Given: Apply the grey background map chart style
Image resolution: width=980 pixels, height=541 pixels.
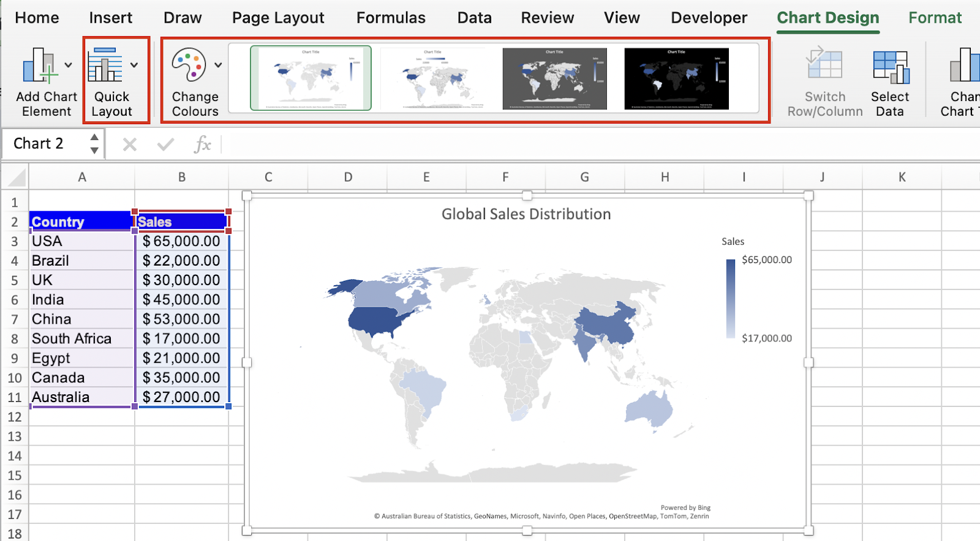Looking at the screenshot, I should pyautogui.click(x=554, y=78).
